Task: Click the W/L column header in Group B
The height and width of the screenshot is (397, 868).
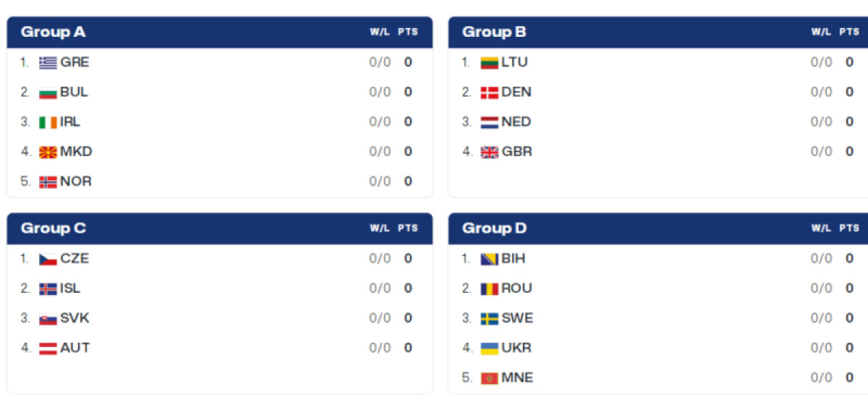Action: tap(821, 33)
